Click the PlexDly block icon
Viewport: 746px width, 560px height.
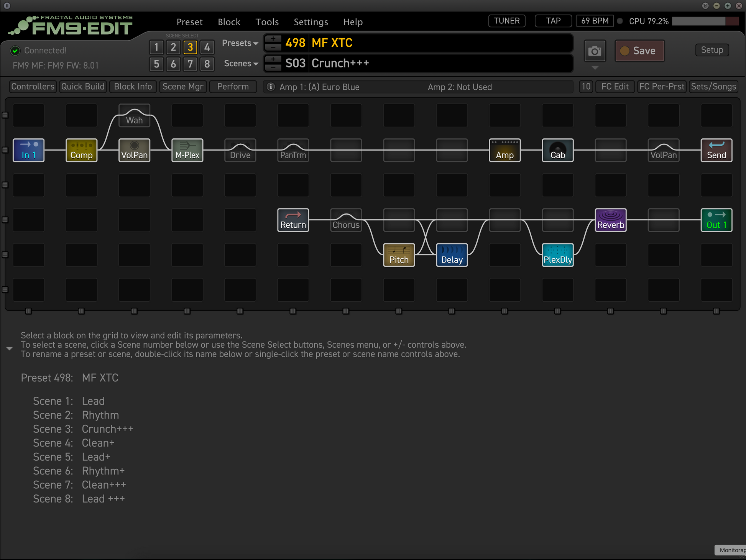(557, 255)
